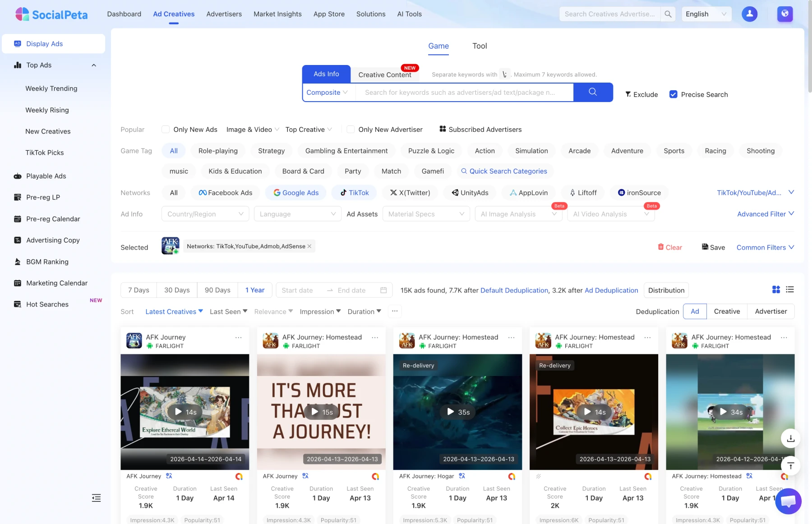Filter networks by TikTok

coord(354,193)
